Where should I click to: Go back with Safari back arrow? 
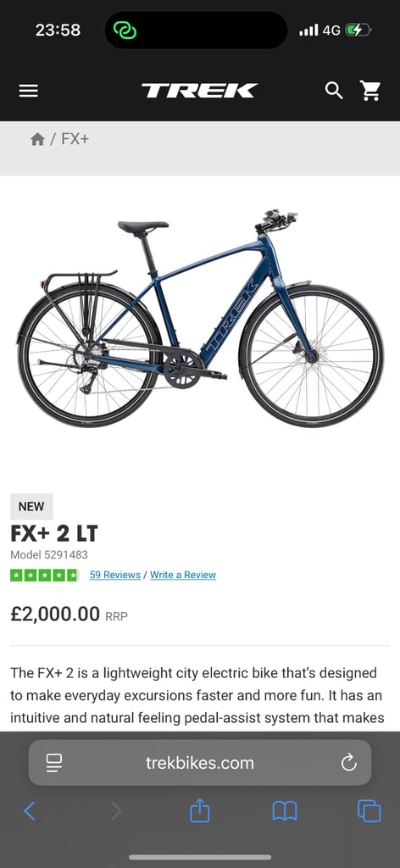30,811
